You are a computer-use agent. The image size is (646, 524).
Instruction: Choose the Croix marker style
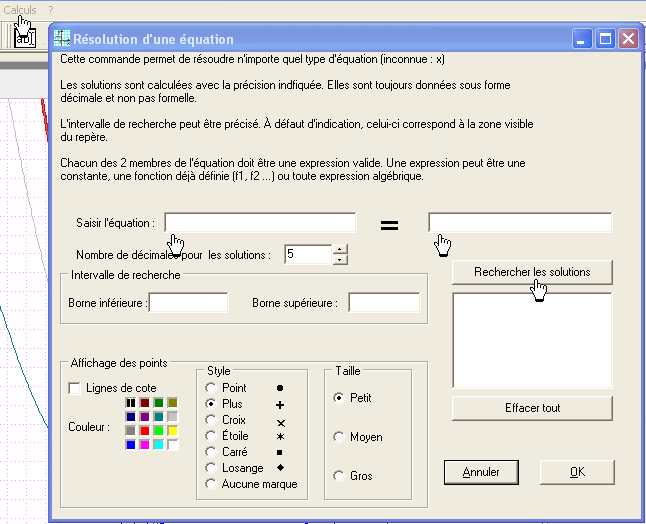coord(211,420)
